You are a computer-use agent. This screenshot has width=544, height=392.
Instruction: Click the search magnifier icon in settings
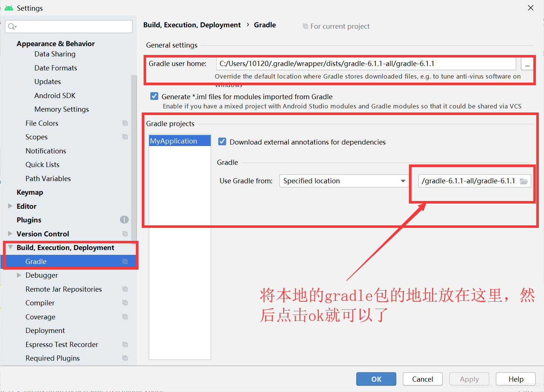(x=12, y=26)
